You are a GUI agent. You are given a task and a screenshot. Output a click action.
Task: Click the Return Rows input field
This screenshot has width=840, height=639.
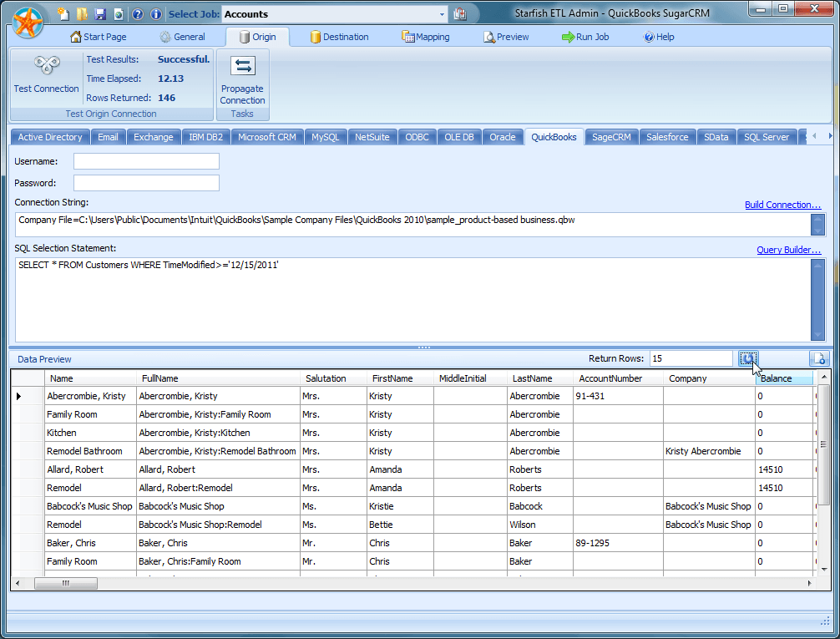[x=691, y=358]
